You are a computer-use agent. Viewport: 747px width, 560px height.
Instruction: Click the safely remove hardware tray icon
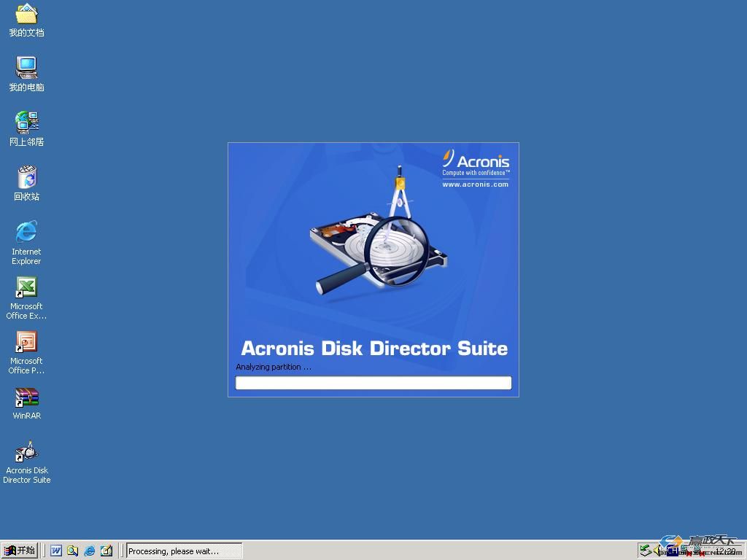(x=646, y=551)
